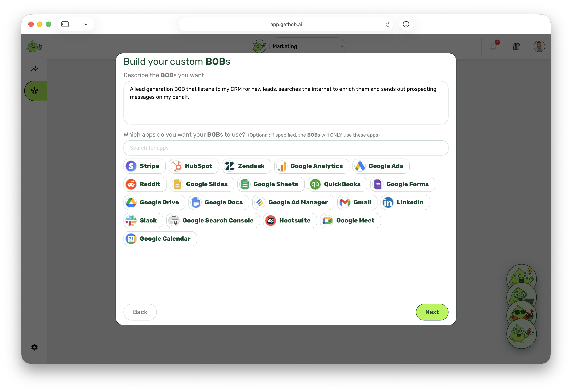Select the network nodes sidebar icon
The height and width of the screenshot is (392, 572).
pyautogui.click(x=34, y=91)
